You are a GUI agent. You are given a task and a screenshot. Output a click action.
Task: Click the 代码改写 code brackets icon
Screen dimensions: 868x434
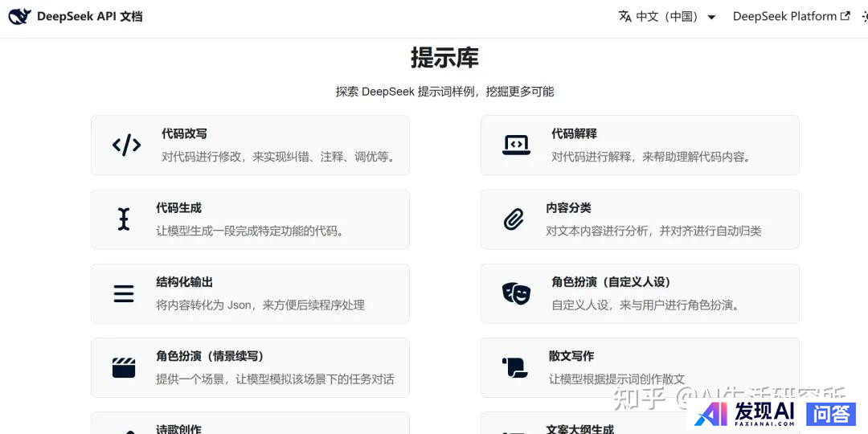pyautogui.click(x=126, y=145)
